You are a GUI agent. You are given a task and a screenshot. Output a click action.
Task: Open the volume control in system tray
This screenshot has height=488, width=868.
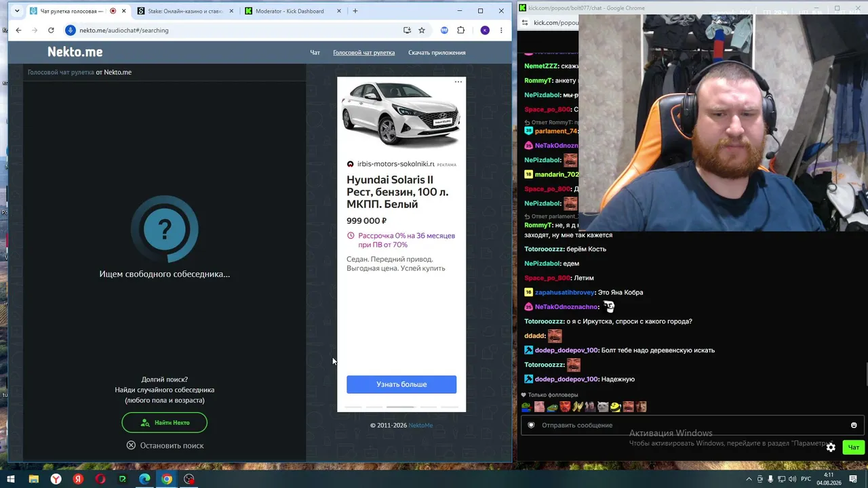click(793, 479)
